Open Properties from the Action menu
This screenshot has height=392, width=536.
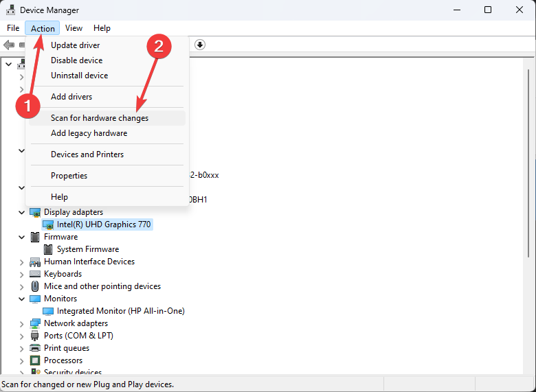(x=107, y=176)
